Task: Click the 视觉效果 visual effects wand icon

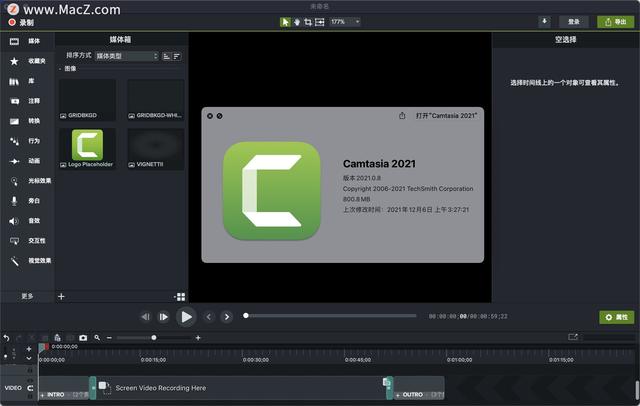Action: pos(15,261)
